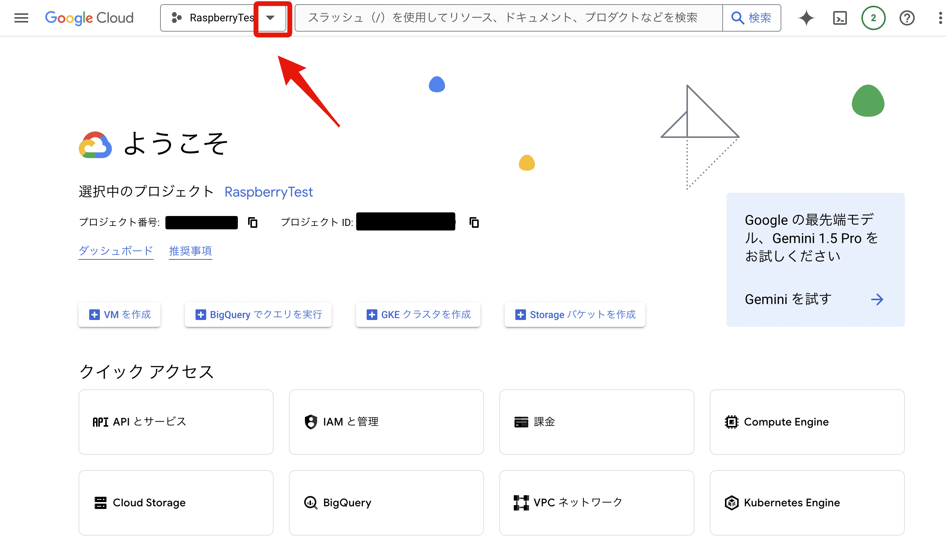Viewport: 946px width, 560px height.
Task: Click GKE クラスタを作成 button
Action: click(x=418, y=314)
